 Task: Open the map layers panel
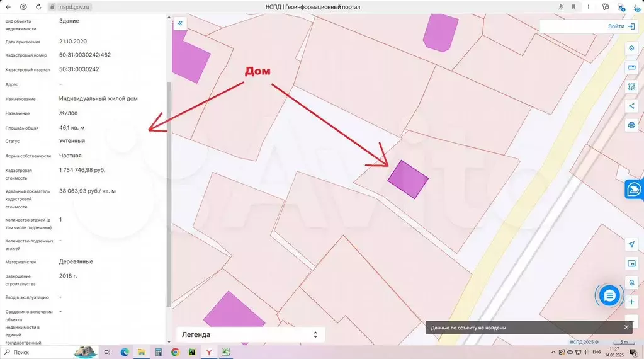(x=631, y=48)
